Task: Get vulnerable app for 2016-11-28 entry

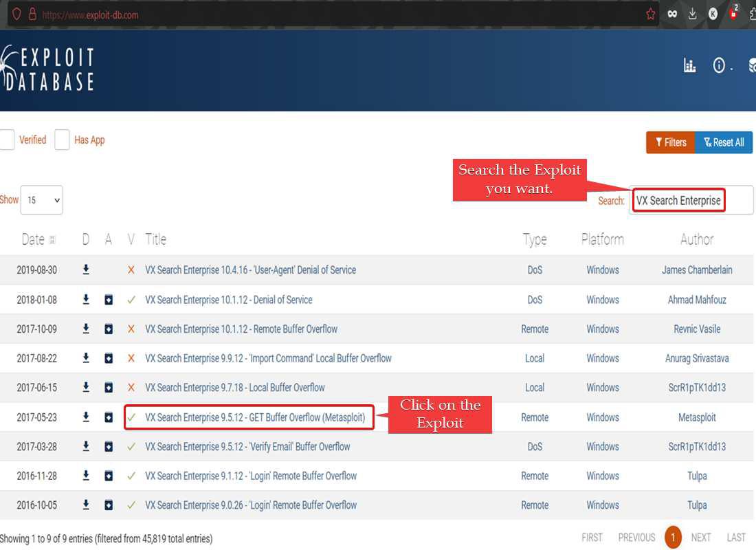Action: [x=109, y=476]
